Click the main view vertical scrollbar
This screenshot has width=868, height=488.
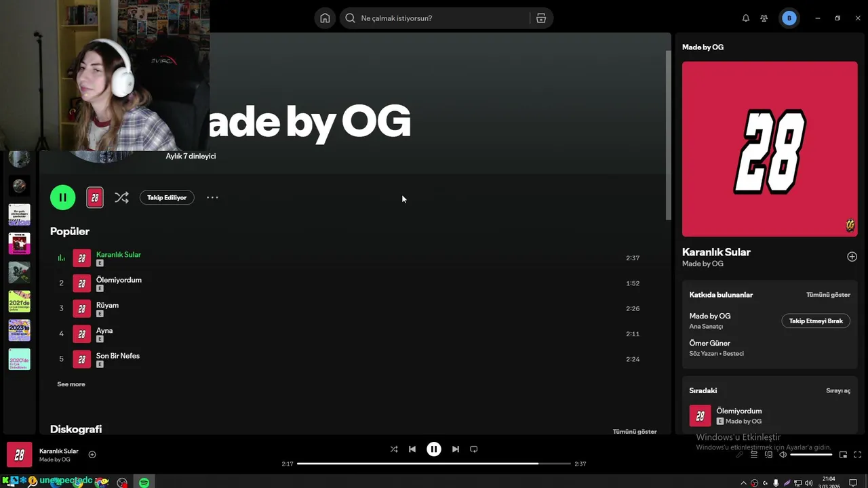668,136
